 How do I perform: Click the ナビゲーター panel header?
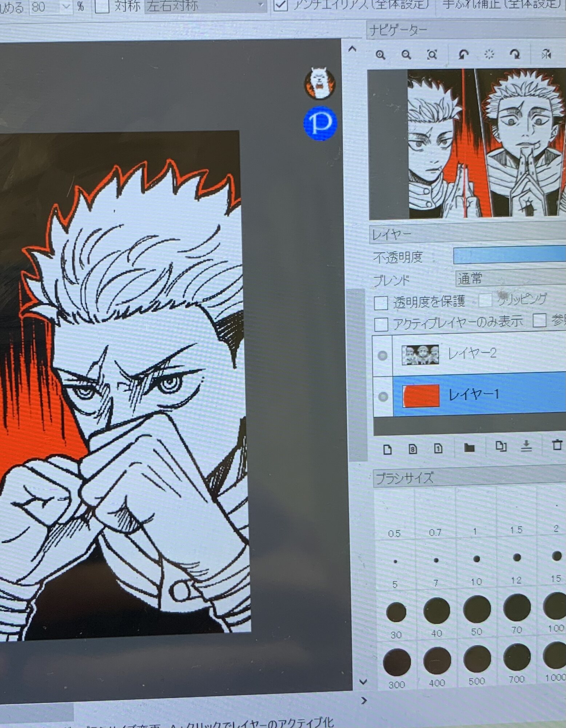pyautogui.click(x=466, y=30)
